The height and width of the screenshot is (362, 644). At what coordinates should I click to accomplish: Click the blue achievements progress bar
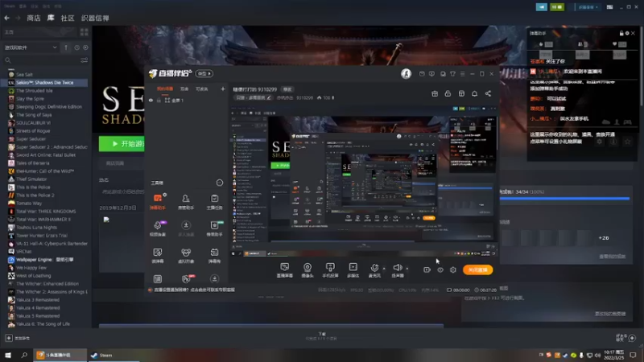coord(564,199)
